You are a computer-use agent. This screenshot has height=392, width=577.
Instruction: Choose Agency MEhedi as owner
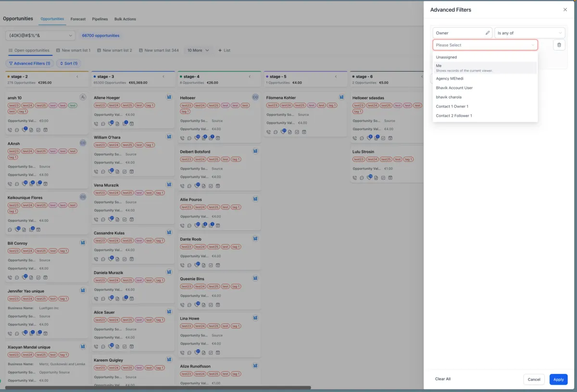[485, 79]
